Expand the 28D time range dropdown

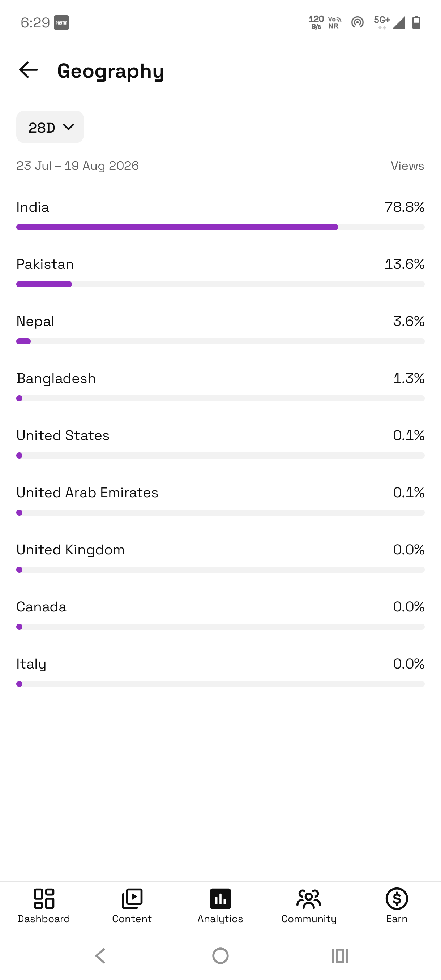50,127
